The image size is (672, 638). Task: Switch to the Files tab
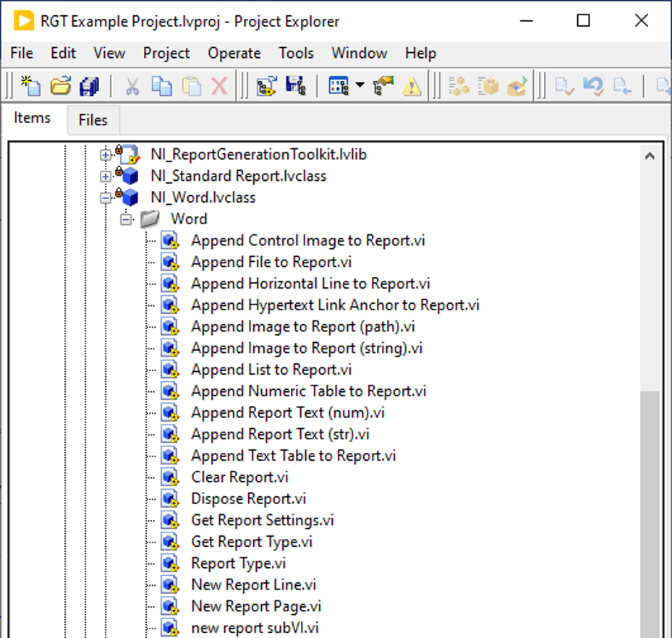[x=93, y=120]
